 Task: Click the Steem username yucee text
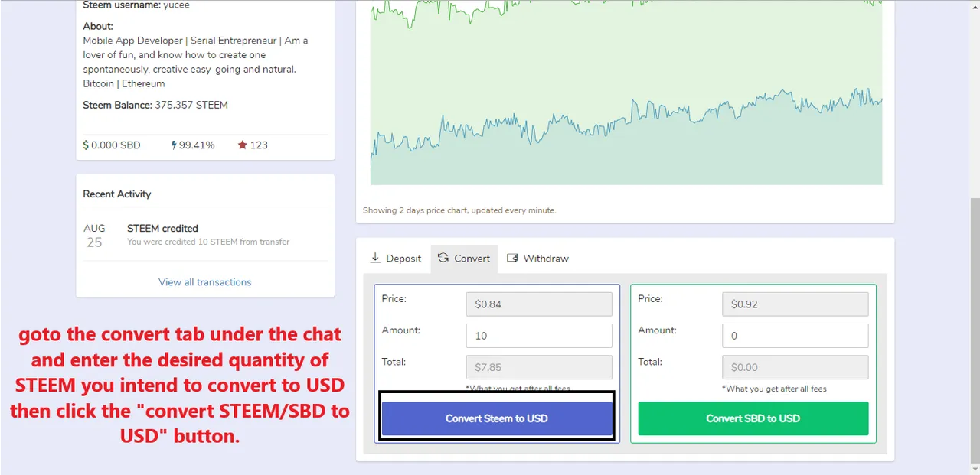click(x=136, y=5)
